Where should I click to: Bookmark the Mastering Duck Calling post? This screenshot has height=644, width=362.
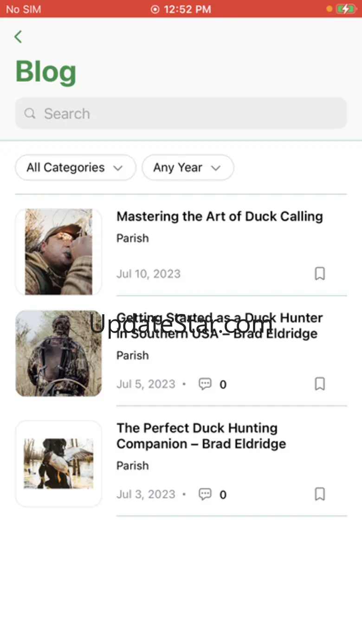320,273
